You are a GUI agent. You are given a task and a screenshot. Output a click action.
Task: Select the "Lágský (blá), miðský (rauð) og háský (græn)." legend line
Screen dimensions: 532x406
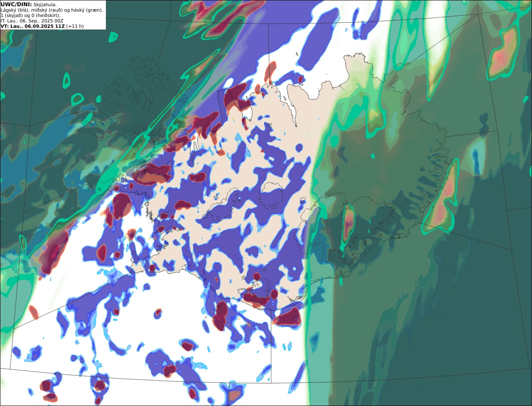coord(52,10)
